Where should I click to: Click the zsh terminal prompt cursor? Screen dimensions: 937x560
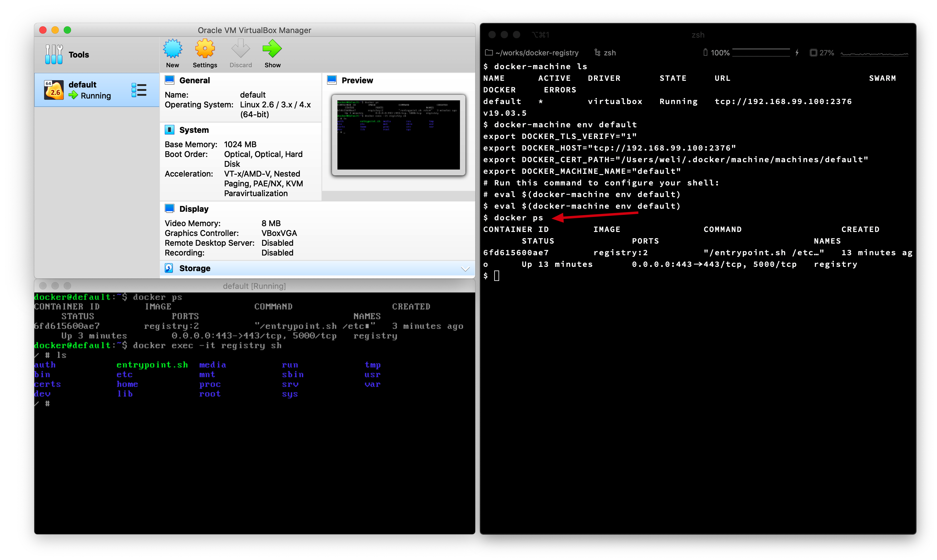[x=496, y=276]
